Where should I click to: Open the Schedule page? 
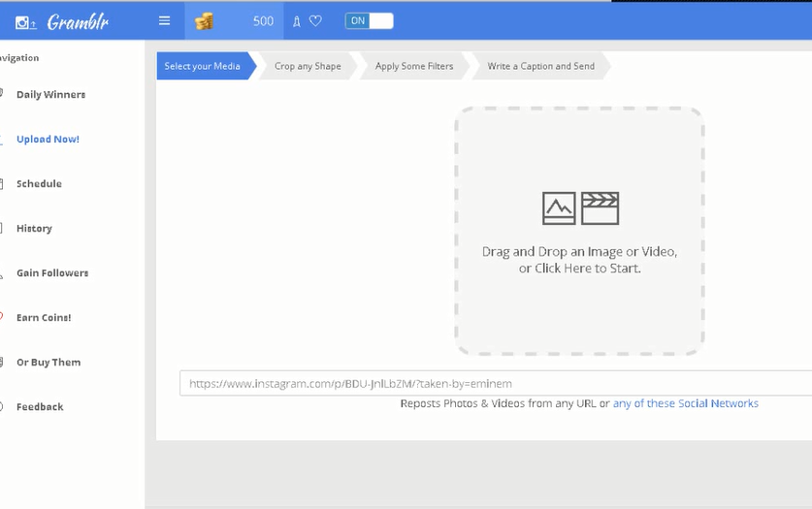coord(39,184)
